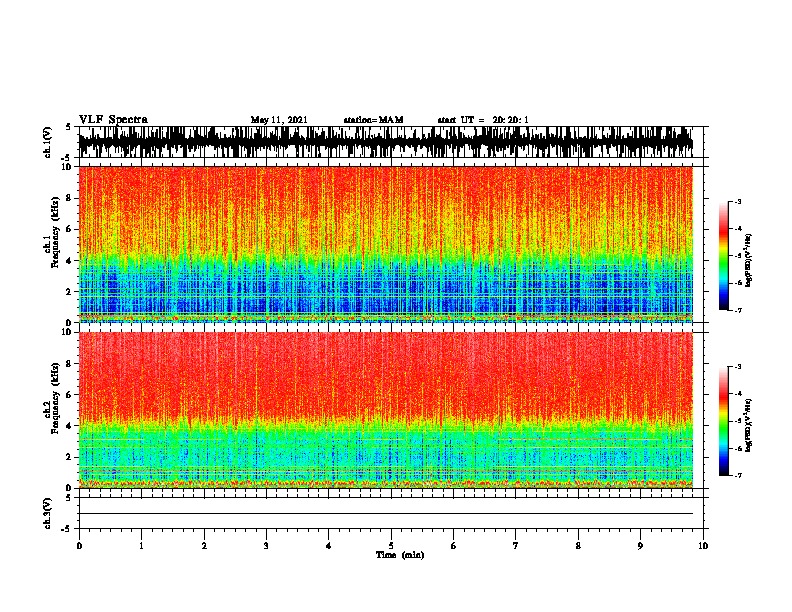Click time axis tick label '3'

(266, 545)
